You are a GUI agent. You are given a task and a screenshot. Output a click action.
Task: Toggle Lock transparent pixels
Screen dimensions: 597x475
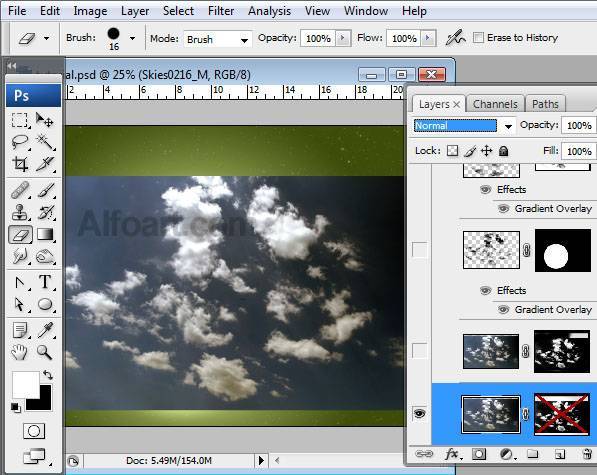coord(452,151)
